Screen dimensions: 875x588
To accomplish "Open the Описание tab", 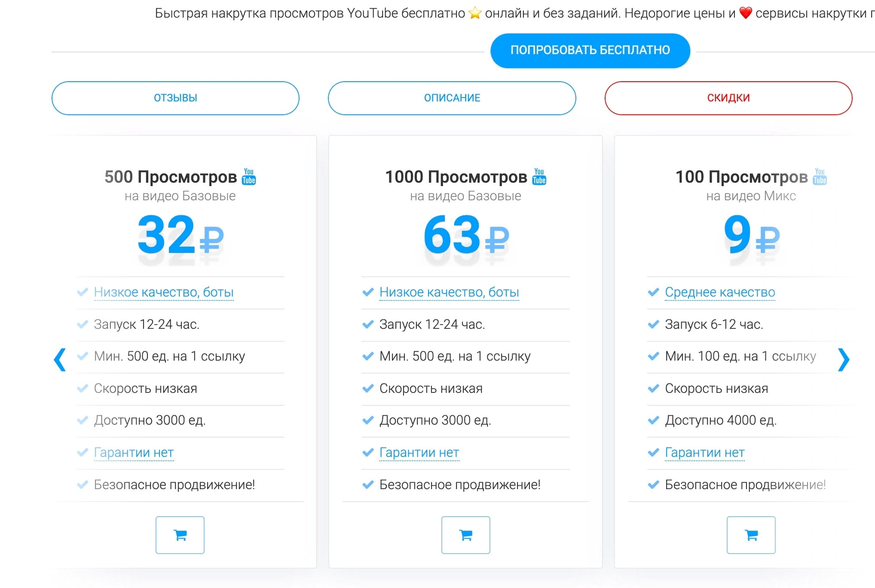I will (452, 98).
